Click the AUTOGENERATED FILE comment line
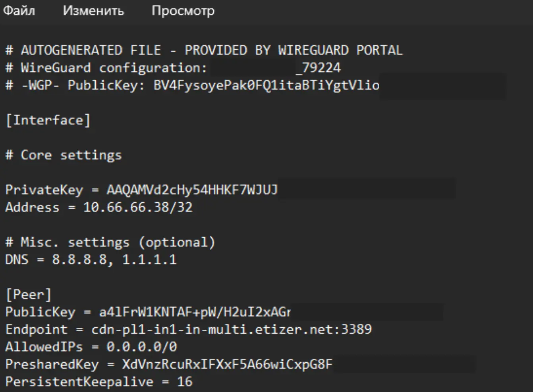533x392 pixels. coord(204,50)
